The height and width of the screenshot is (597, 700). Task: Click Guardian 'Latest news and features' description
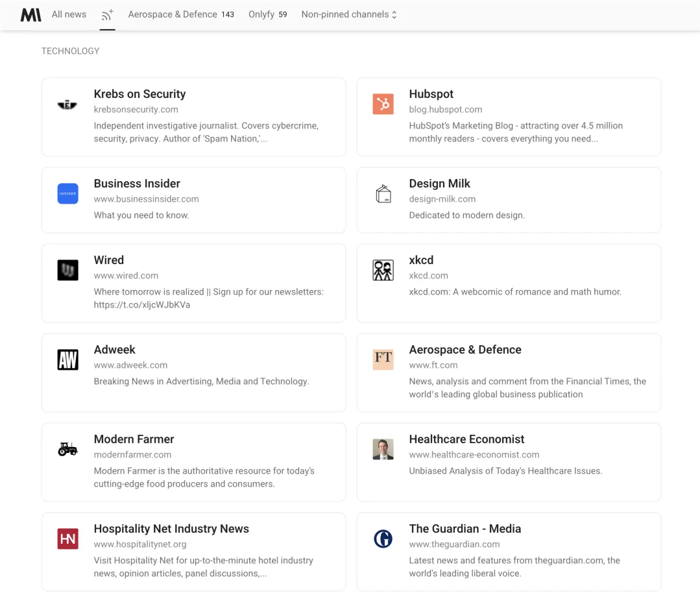[x=514, y=567]
